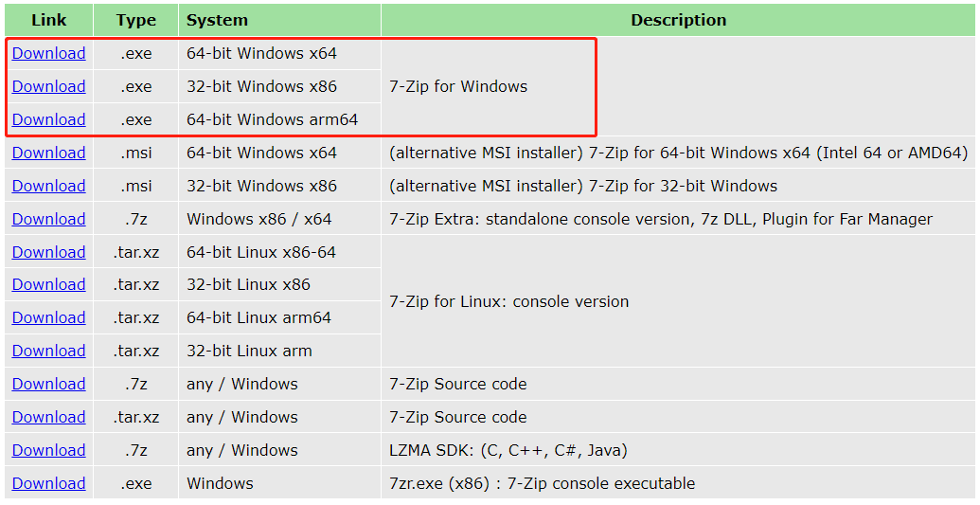Viewport: 980px width, 505px height.
Task: Download the .exe for 64-bit Windows arm64
Action: coord(48,119)
